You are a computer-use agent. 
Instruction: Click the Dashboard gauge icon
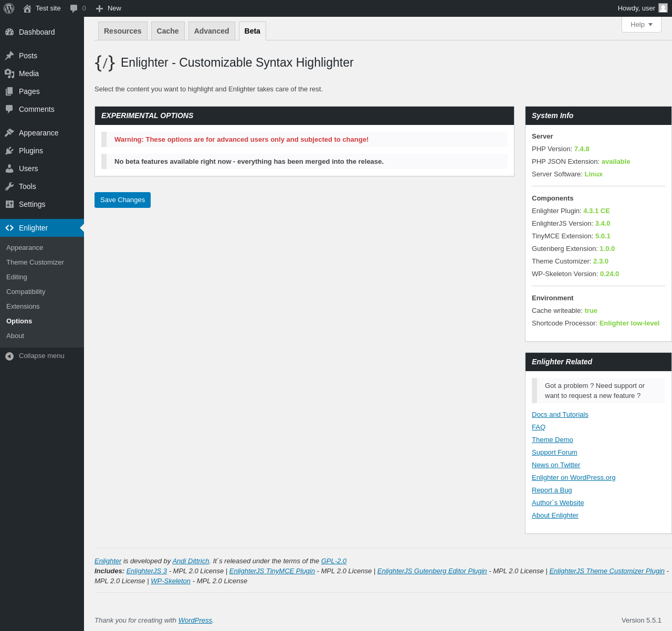[9, 32]
